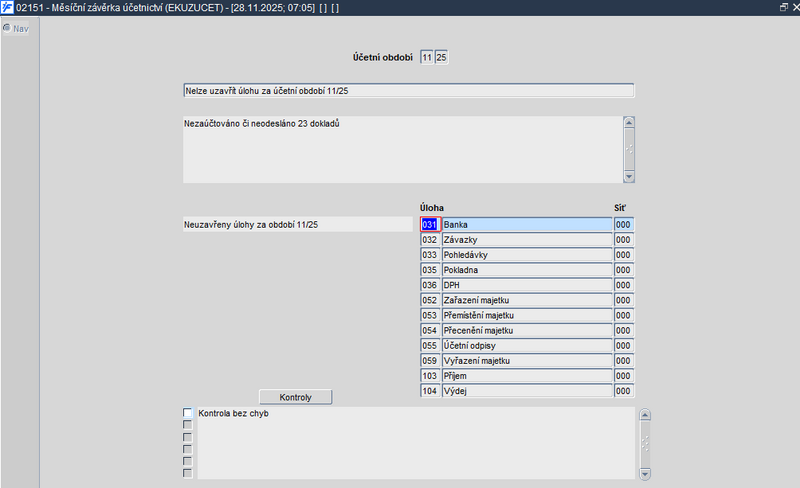This screenshot has width=800, height=488.
Task: Click task code 036 cell
Action: pos(430,285)
